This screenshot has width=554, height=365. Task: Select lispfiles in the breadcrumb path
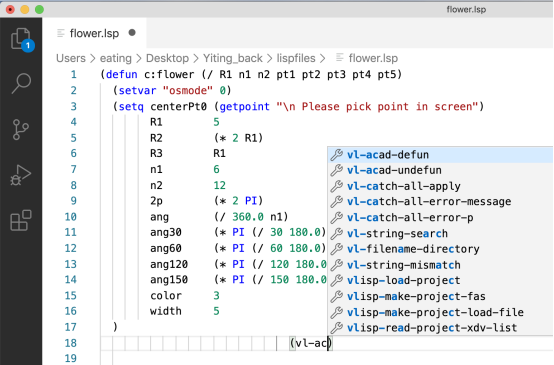296,58
